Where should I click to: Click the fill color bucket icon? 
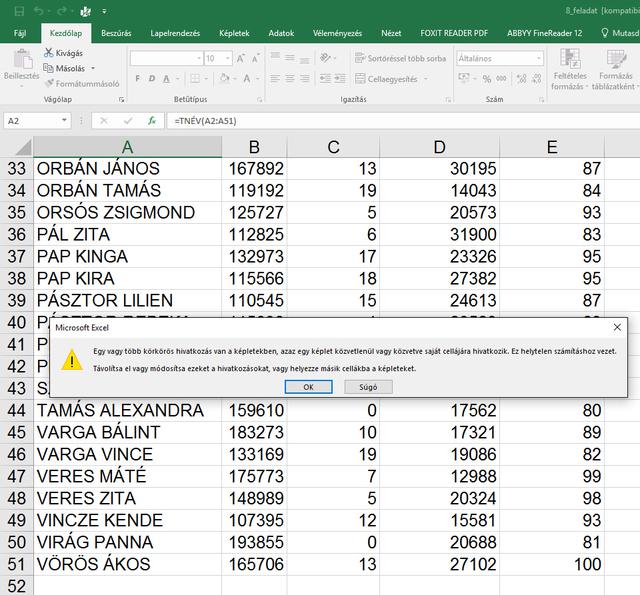[224, 78]
